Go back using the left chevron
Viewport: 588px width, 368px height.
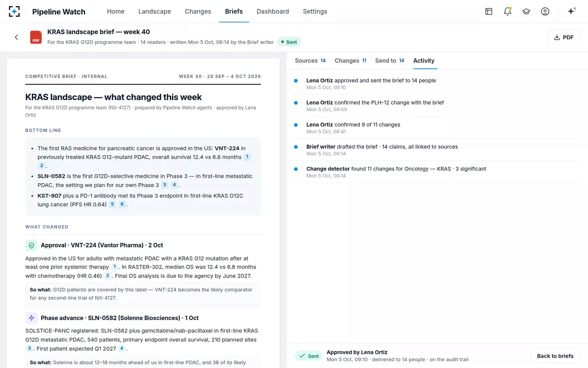tap(16, 37)
